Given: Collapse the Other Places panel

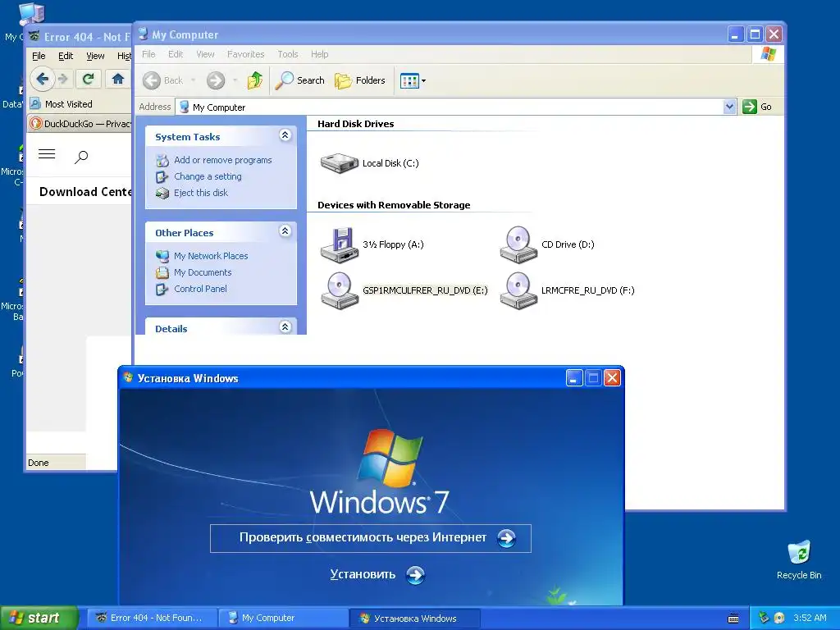Looking at the screenshot, I should coord(285,231).
